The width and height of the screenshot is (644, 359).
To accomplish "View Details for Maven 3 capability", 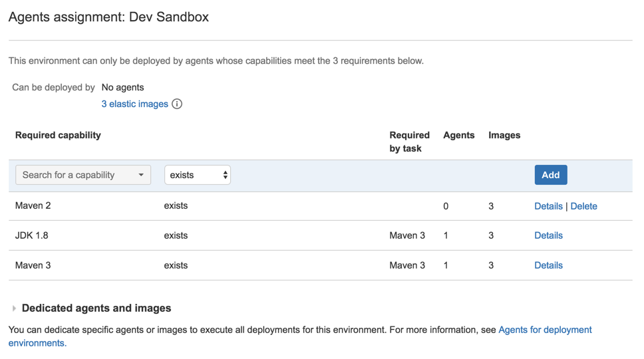I will (548, 265).
